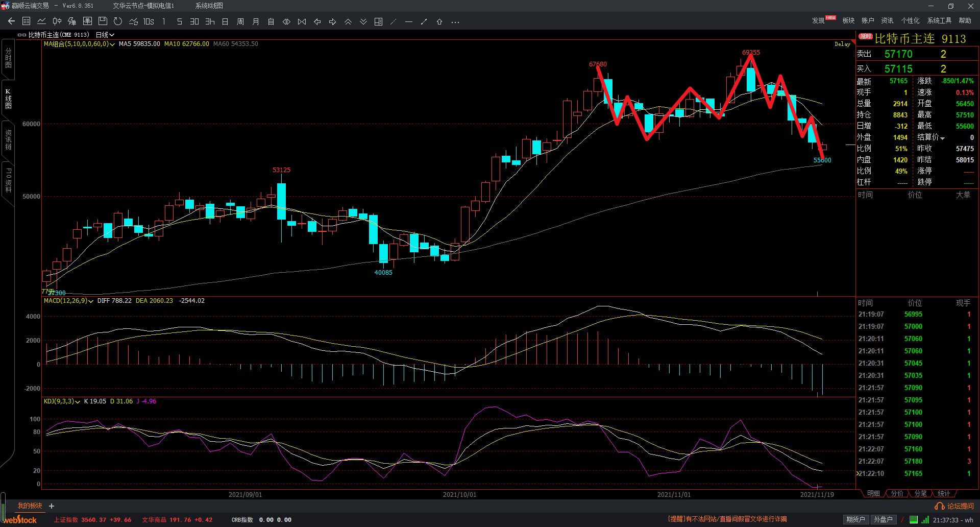
Task: Open the 论坛提问 forum link
Action: coord(955,506)
